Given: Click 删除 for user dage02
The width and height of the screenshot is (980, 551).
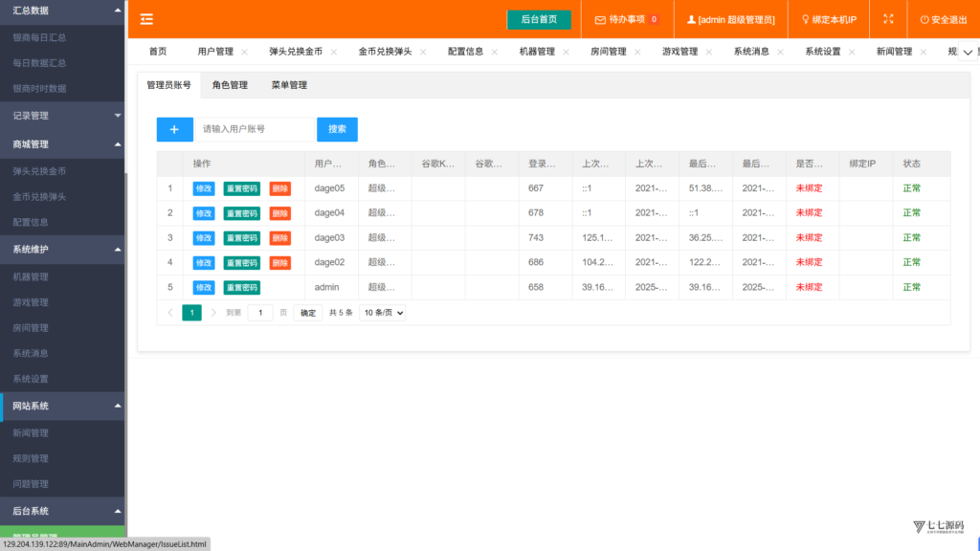Looking at the screenshot, I should coord(280,263).
